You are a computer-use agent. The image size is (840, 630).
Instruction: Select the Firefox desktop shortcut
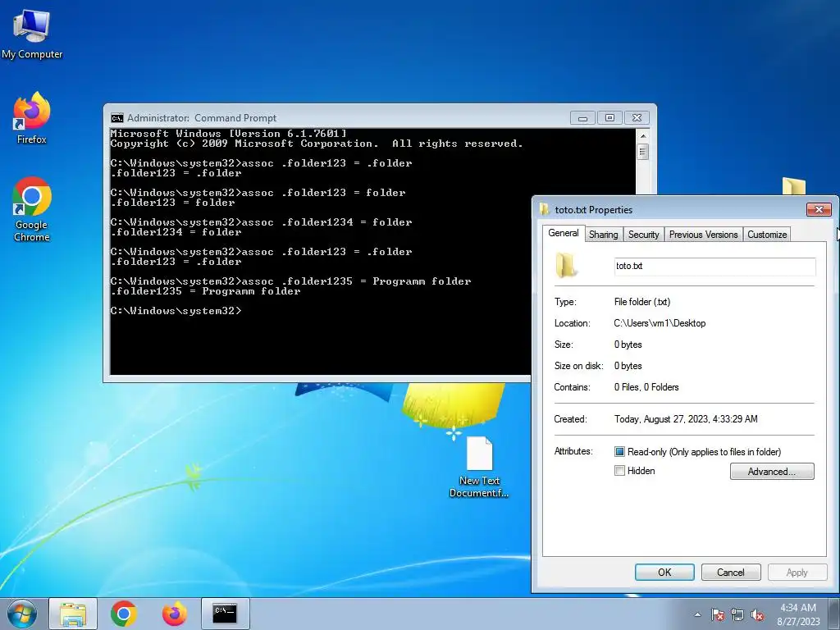(32, 119)
